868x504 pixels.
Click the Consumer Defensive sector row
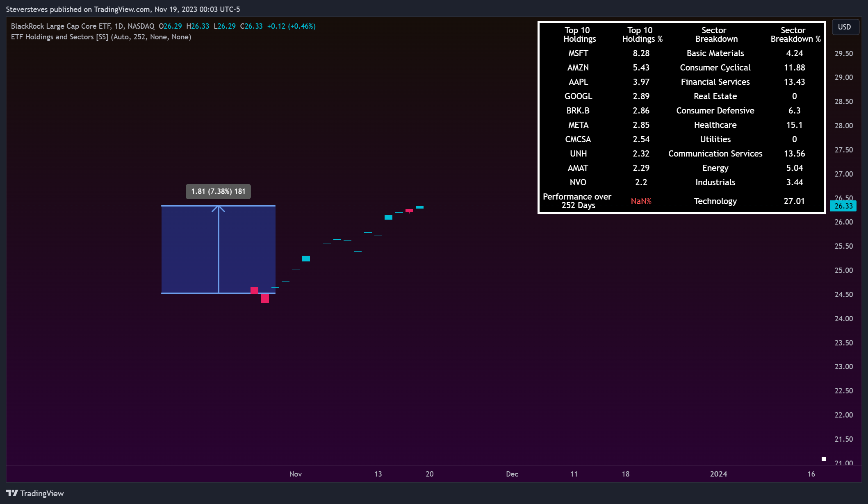(715, 111)
